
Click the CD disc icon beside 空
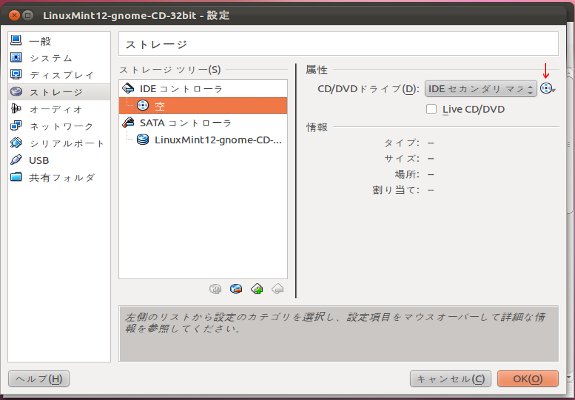pyautogui.click(x=143, y=106)
